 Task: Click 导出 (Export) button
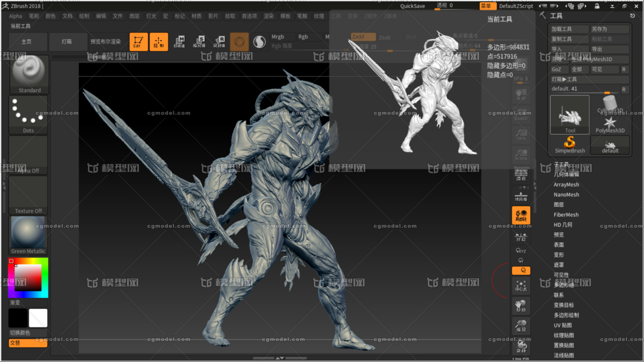point(610,49)
